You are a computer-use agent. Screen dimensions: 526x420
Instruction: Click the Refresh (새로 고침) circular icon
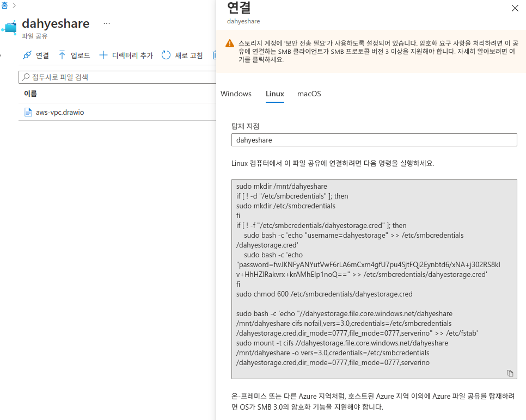[166, 55]
